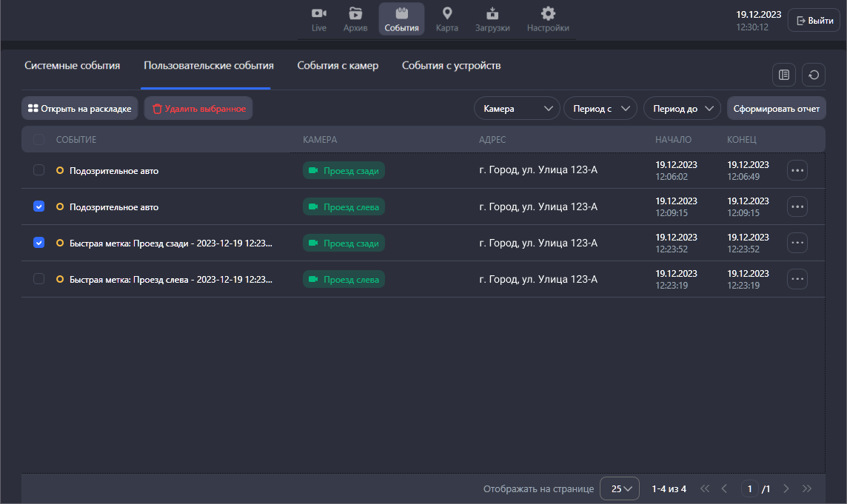Screen dimensions: 847x504
Task: Open the Загрузки downloads section
Action: (x=492, y=19)
